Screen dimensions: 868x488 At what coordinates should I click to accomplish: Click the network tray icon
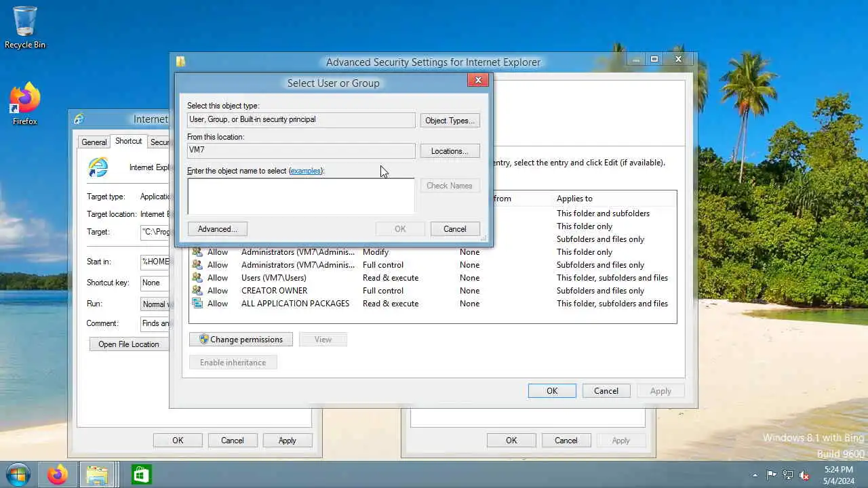click(788, 475)
